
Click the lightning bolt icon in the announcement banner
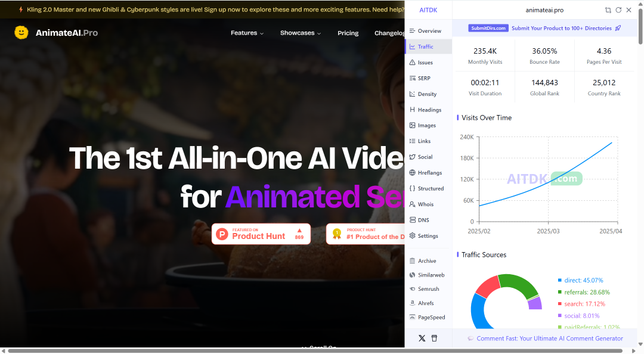coord(20,10)
